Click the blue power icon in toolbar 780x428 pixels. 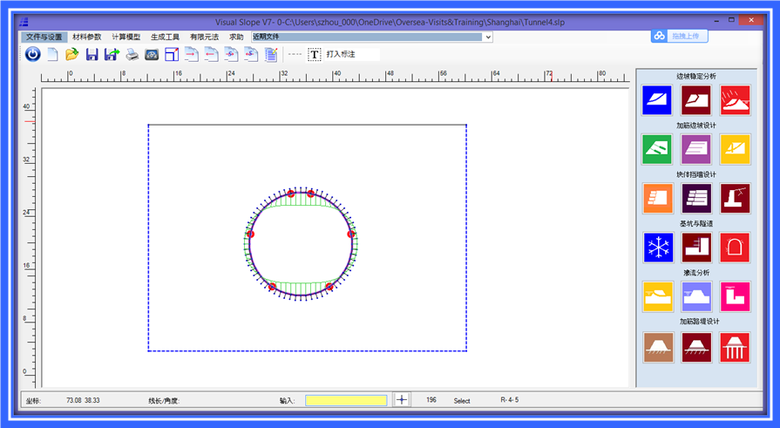[31, 54]
